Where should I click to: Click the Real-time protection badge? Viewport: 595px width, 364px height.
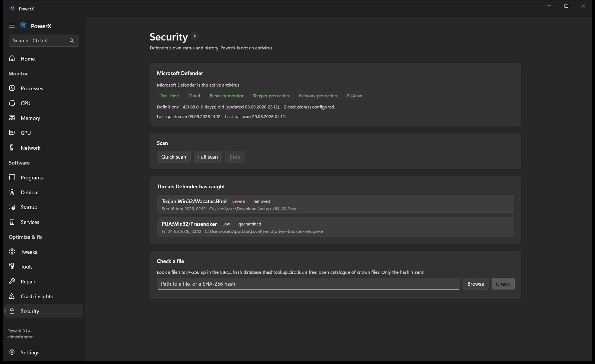170,96
